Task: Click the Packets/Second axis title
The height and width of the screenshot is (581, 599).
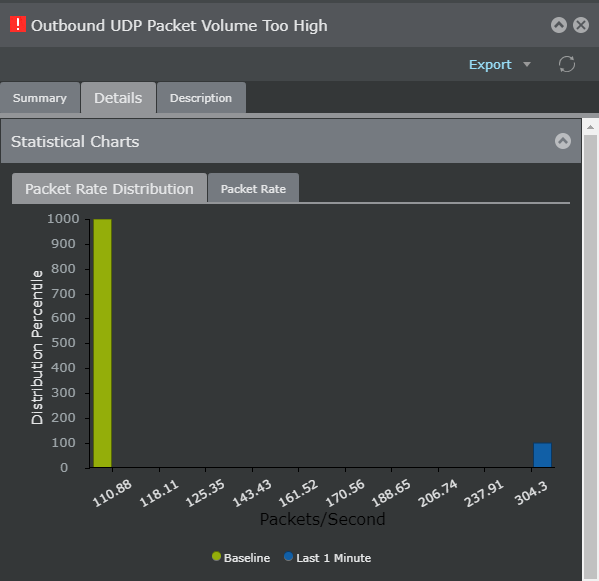Action: 322,519
